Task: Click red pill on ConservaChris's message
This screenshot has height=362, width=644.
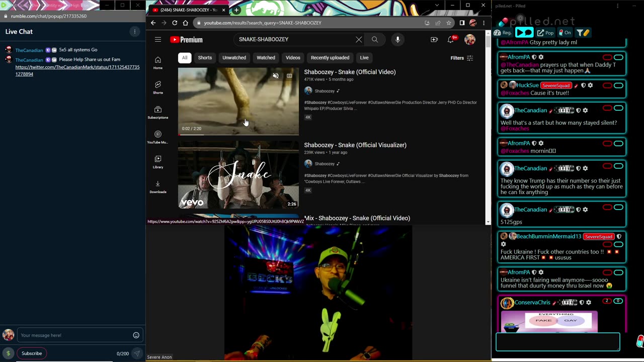Action: (x=607, y=301)
